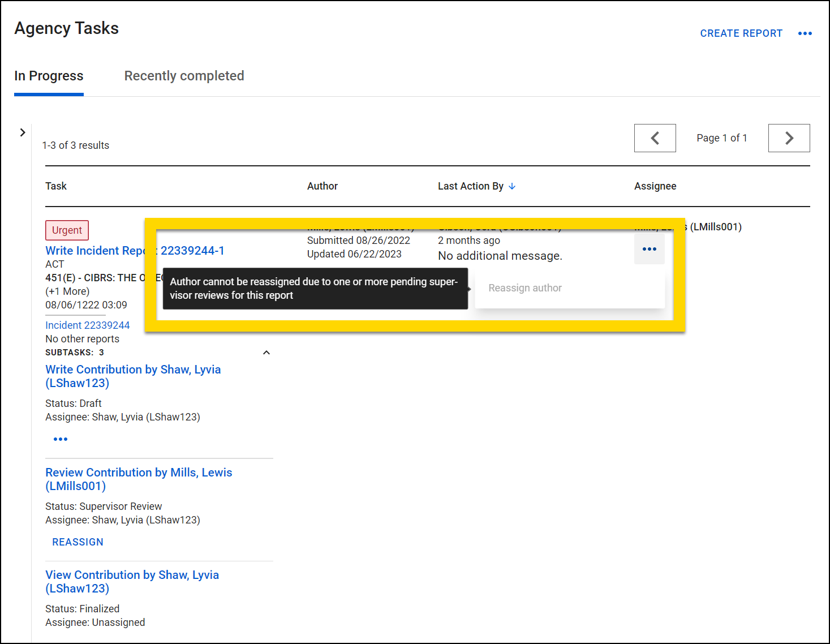Click the CREATE REPORT button
Image resolution: width=830 pixels, height=644 pixels.
coord(741,33)
